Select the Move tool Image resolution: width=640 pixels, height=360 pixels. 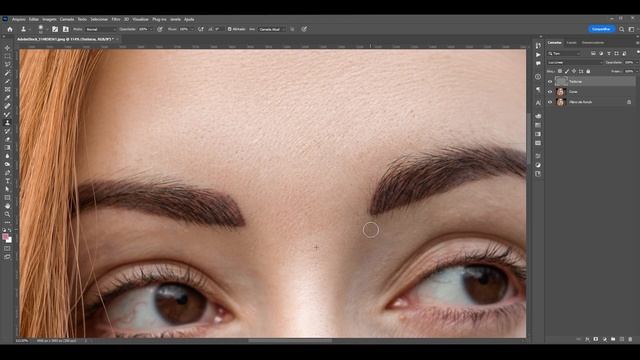pyautogui.click(x=7, y=48)
